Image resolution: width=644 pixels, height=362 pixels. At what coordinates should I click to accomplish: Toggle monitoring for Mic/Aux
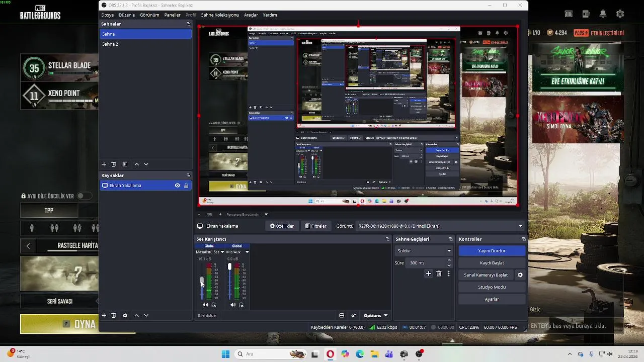pyautogui.click(x=242, y=305)
